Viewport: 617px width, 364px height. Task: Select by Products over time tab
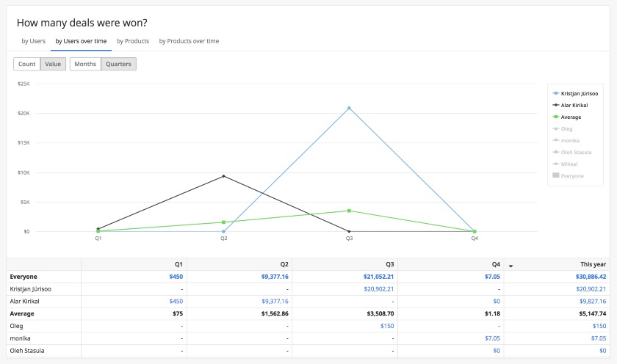pyautogui.click(x=189, y=41)
